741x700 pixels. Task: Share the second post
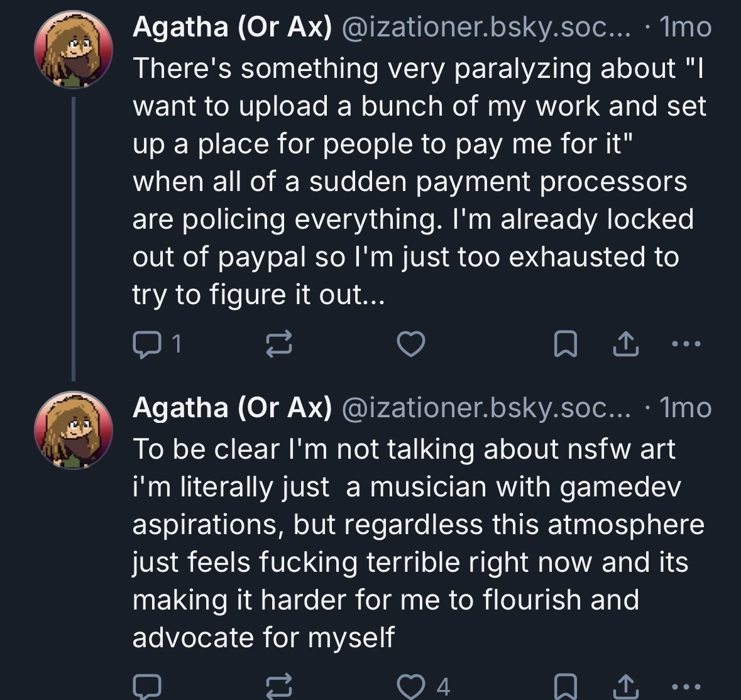click(x=626, y=686)
